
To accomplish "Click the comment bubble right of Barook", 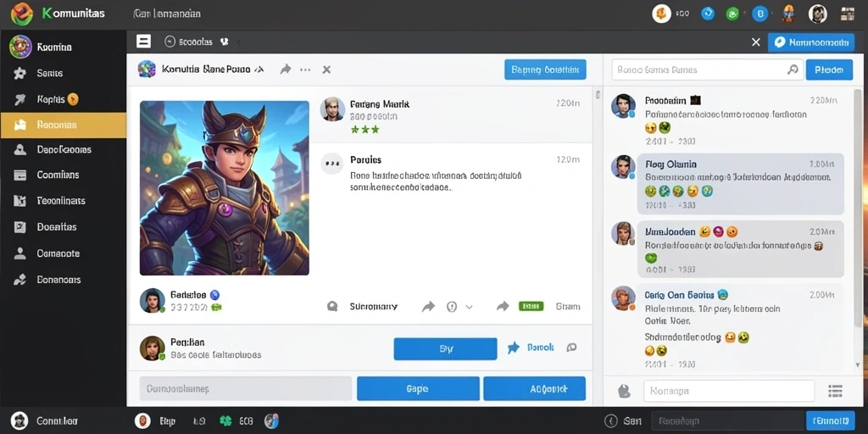I will tap(572, 348).
